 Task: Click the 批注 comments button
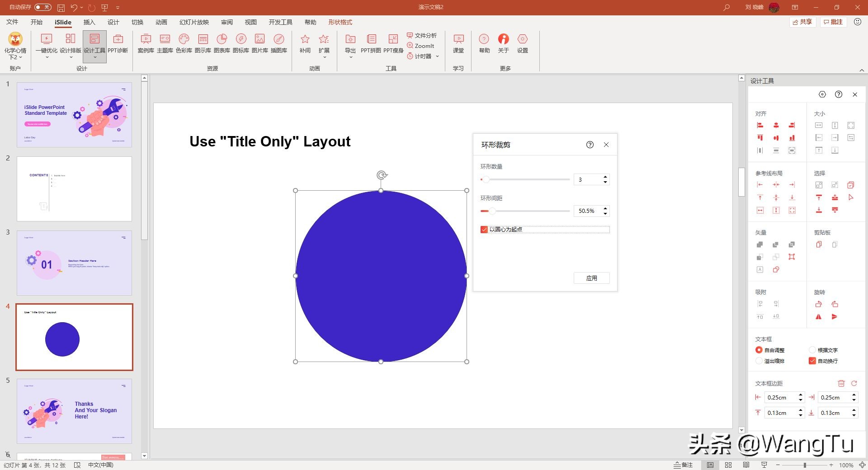(x=833, y=22)
